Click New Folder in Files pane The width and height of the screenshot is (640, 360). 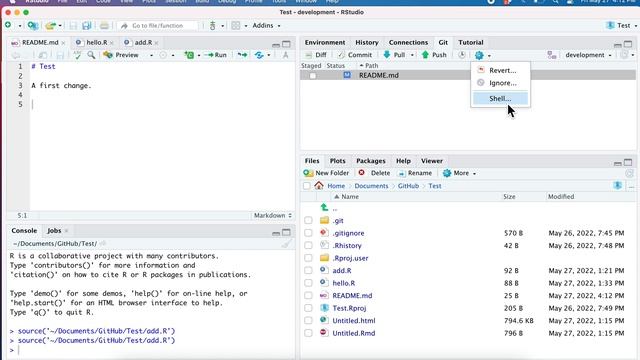[x=327, y=173]
